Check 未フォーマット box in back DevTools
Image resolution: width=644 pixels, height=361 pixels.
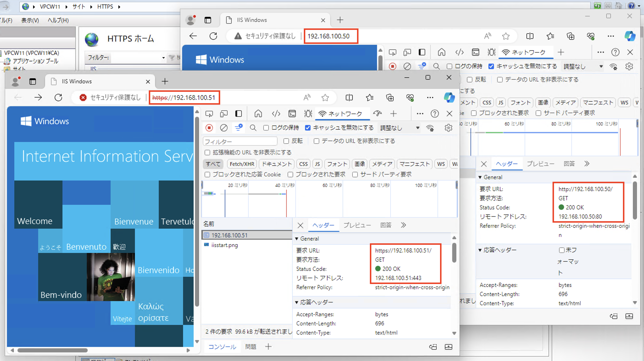561,250
